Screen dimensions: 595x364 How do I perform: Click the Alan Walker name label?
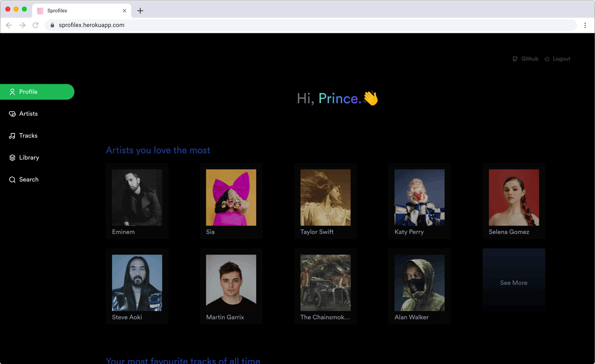coord(411,317)
